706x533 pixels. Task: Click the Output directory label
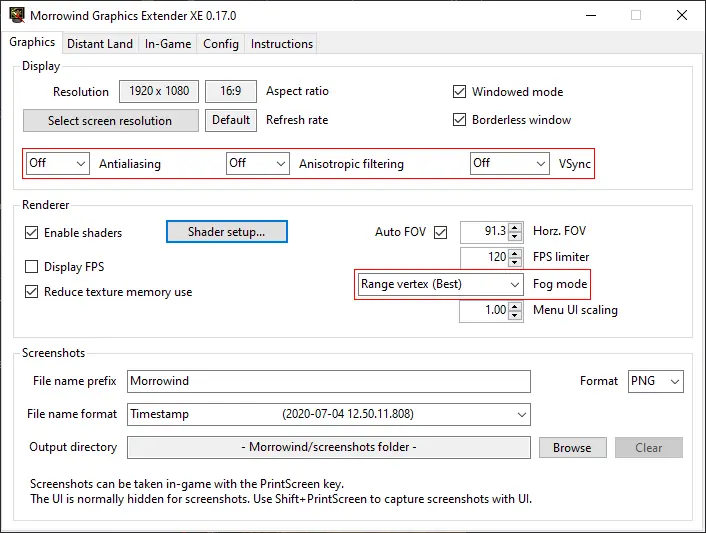point(73,447)
